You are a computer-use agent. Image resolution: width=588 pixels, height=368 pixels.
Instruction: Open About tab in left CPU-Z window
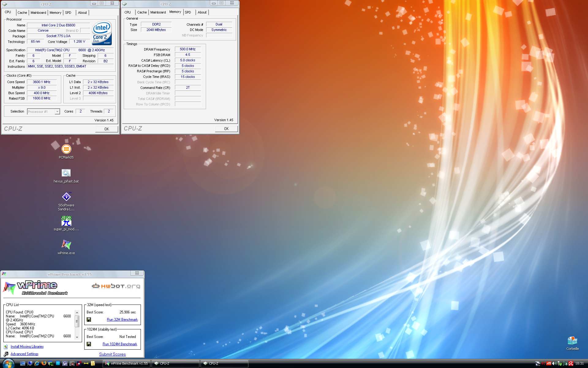click(82, 13)
